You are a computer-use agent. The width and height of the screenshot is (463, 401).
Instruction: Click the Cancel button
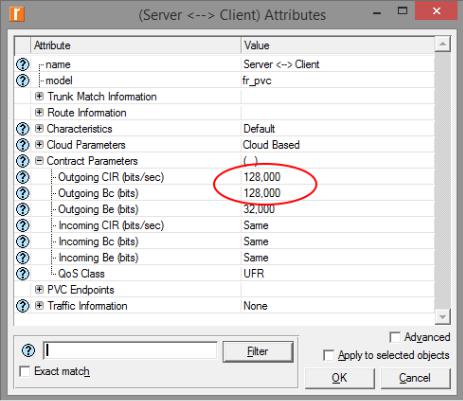[415, 378]
